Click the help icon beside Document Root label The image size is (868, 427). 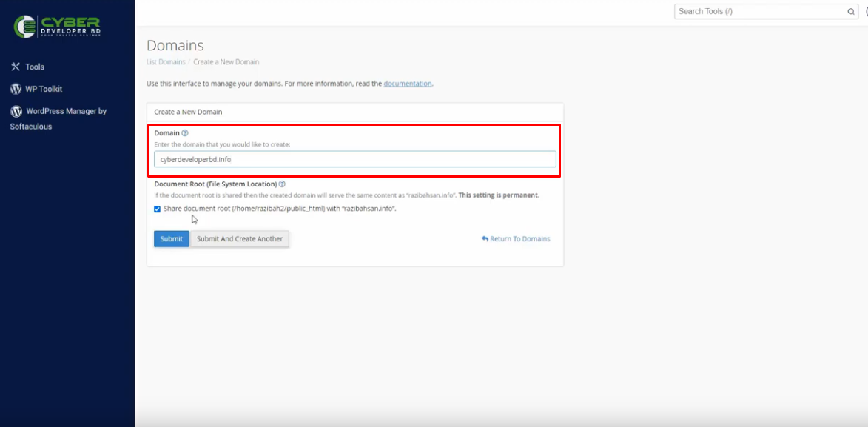(x=283, y=184)
